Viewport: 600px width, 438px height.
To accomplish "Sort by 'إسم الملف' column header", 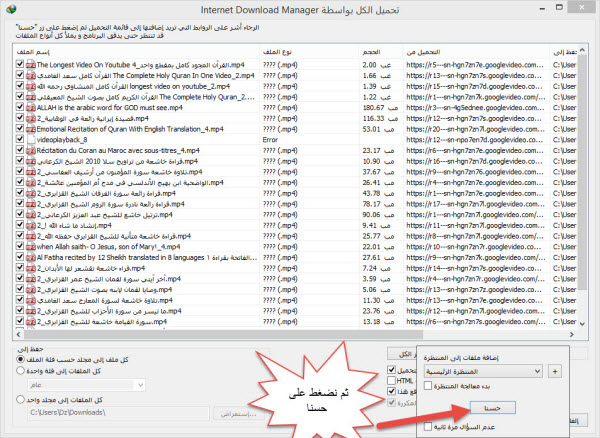I will [136, 52].
